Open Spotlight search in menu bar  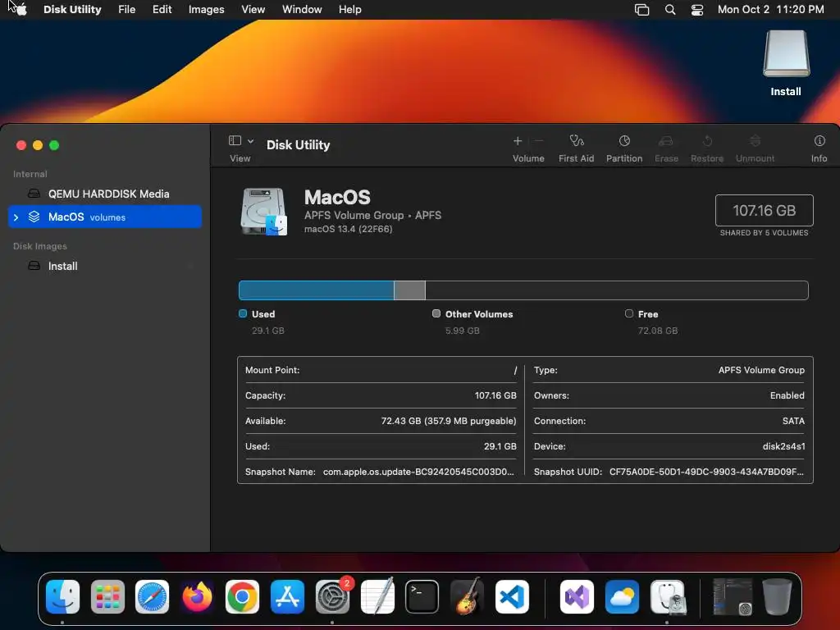669,10
